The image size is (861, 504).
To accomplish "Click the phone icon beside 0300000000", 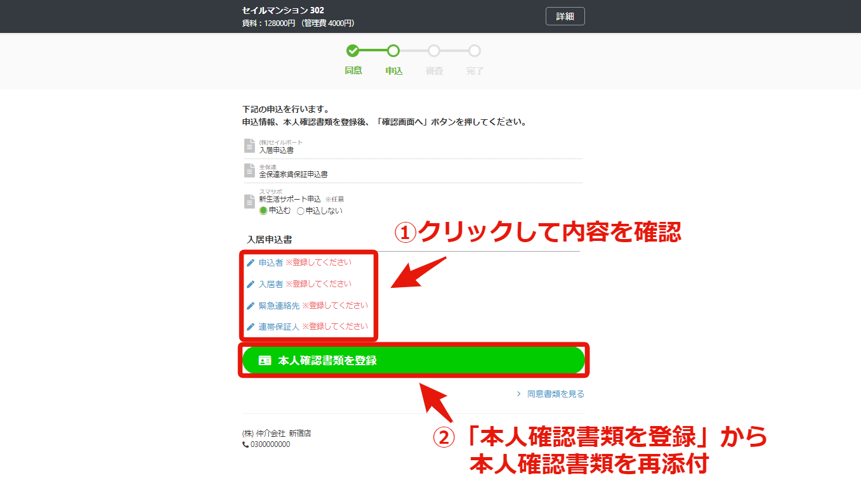I will point(246,444).
